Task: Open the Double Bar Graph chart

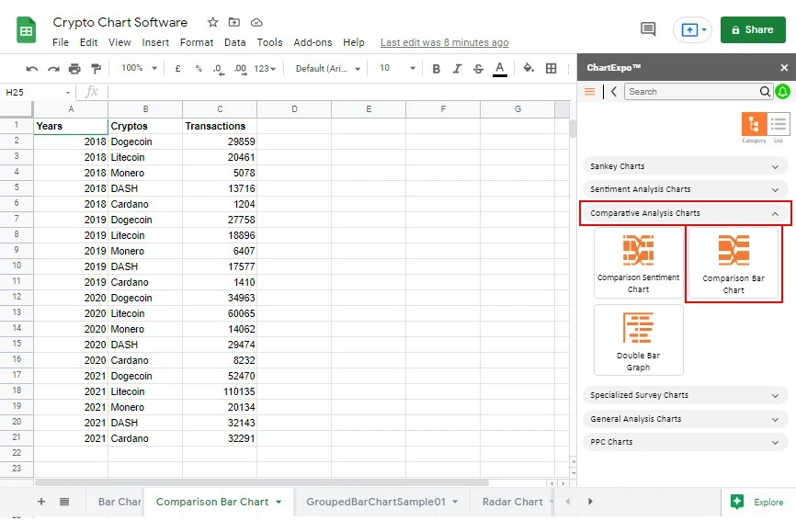Action: 638,340
